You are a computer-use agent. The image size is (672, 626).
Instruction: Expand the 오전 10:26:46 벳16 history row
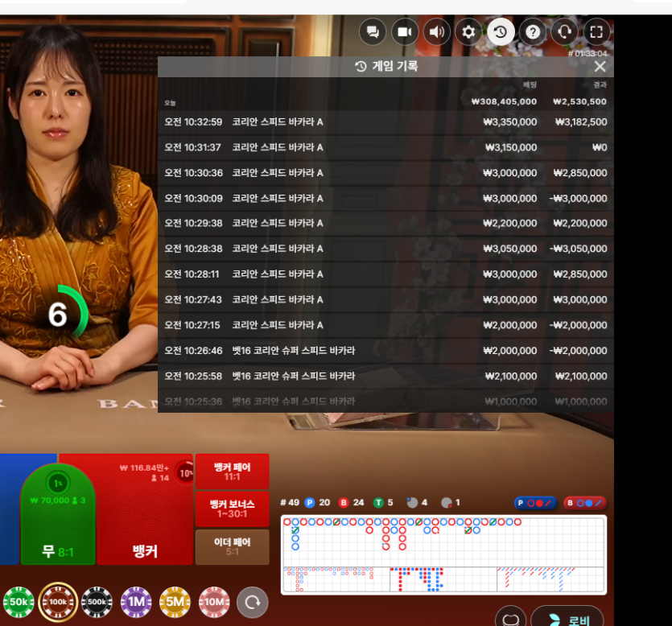(x=385, y=351)
